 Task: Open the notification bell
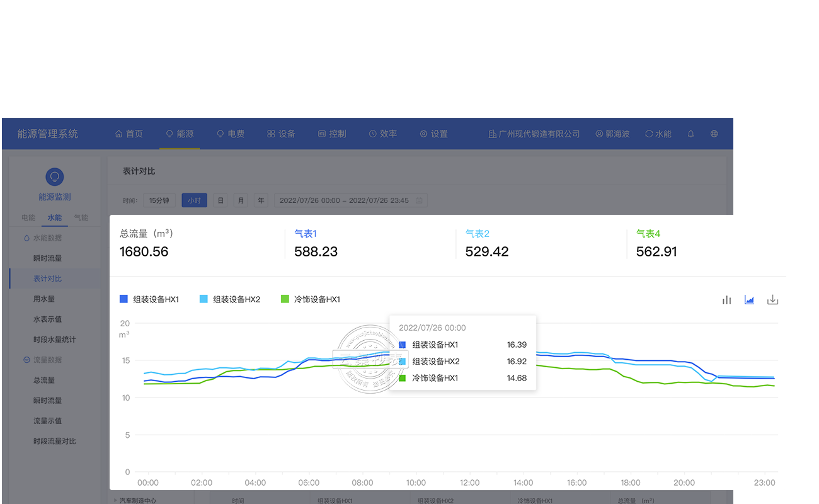click(x=690, y=134)
